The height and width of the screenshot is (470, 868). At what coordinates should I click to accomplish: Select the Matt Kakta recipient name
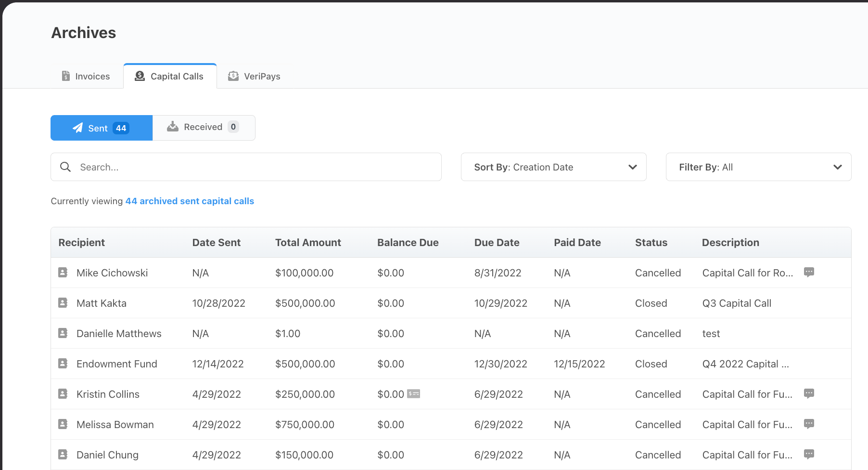(102, 303)
